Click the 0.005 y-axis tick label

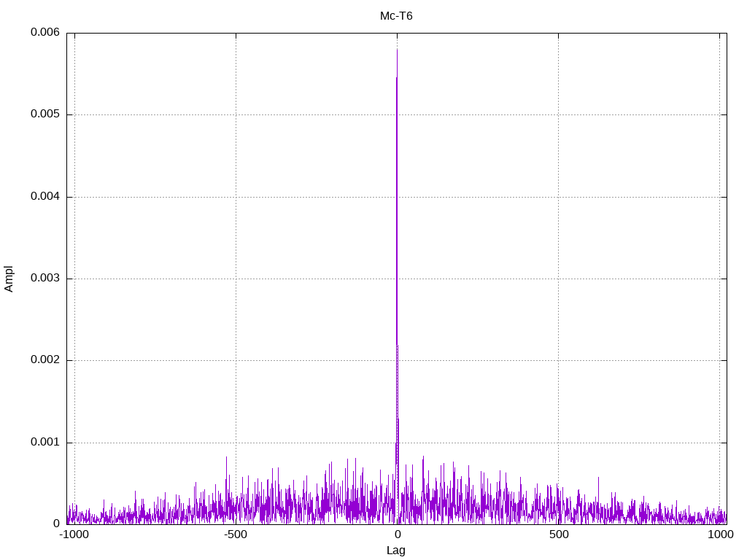click(45, 114)
